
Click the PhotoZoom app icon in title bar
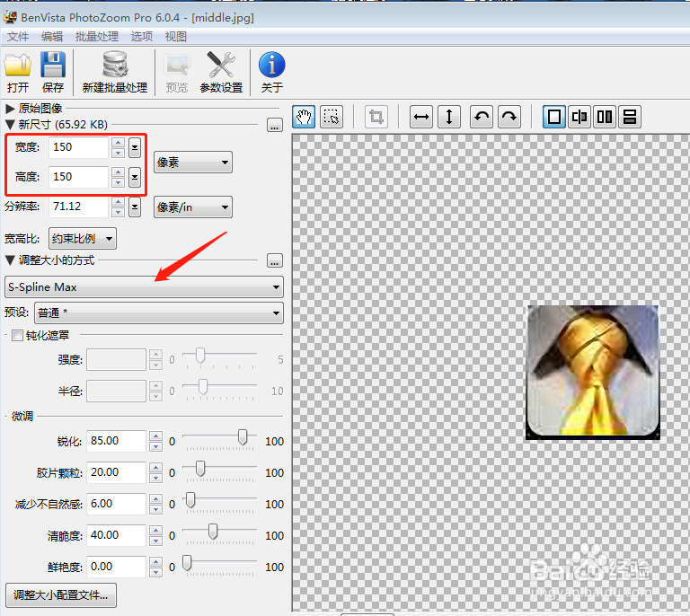10,18
